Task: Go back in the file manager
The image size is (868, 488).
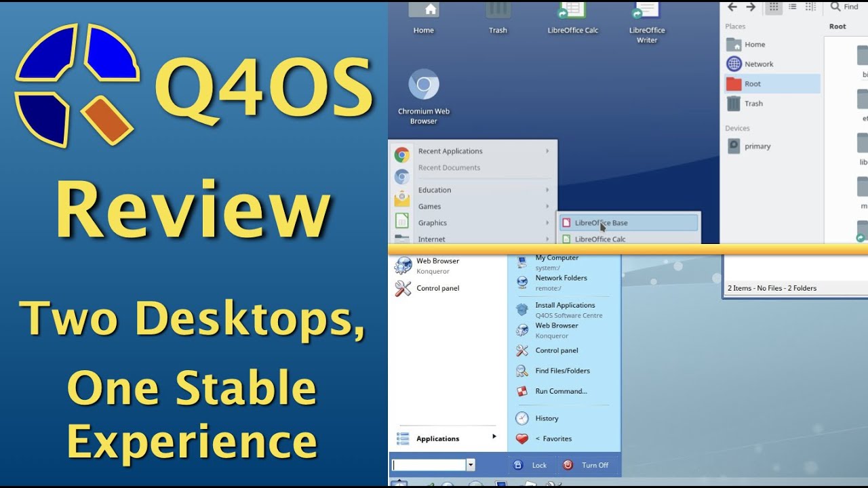Action: click(x=732, y=7)
